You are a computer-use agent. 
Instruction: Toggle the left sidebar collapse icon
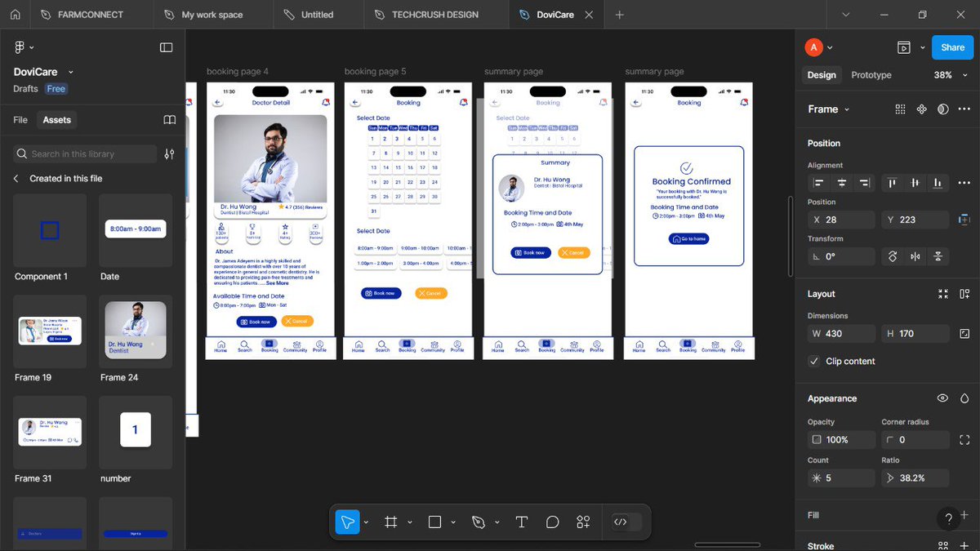(166, 47)
